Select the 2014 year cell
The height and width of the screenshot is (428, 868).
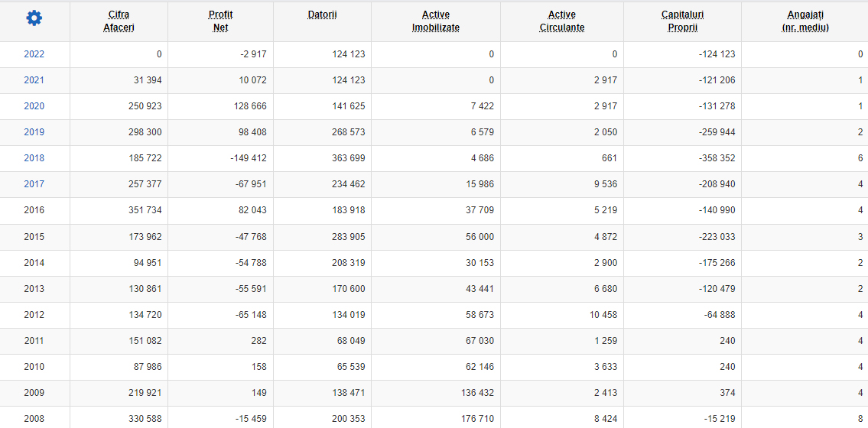tap(34, 263)
